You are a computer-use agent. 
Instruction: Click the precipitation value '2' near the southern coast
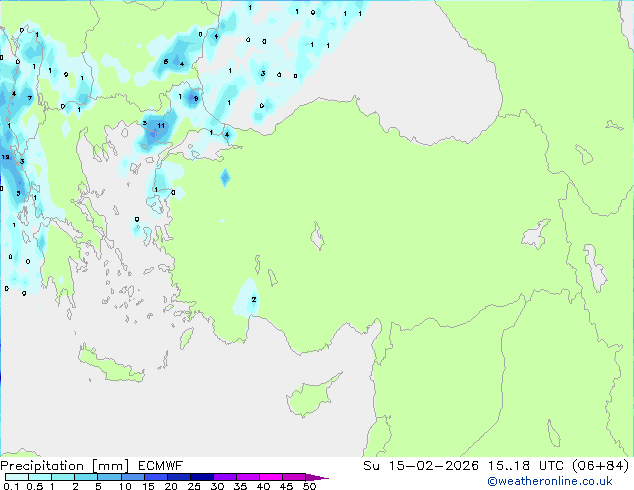(x=254, y=300)
